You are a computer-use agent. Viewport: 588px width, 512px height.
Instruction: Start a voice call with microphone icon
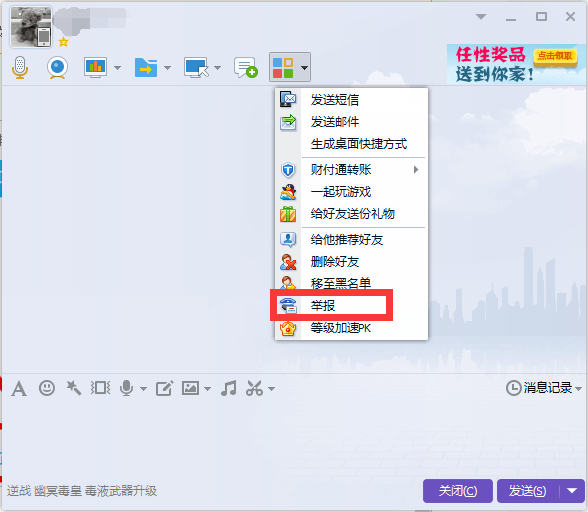20,68
